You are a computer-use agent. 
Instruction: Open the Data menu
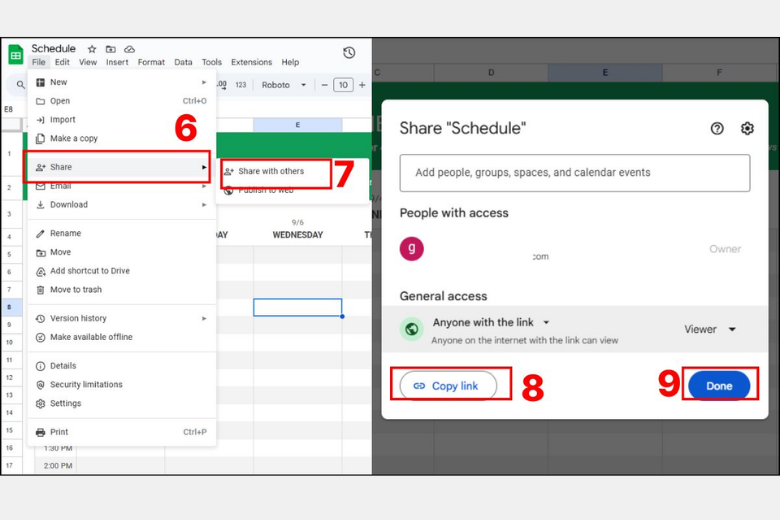(x=183, y=62)
